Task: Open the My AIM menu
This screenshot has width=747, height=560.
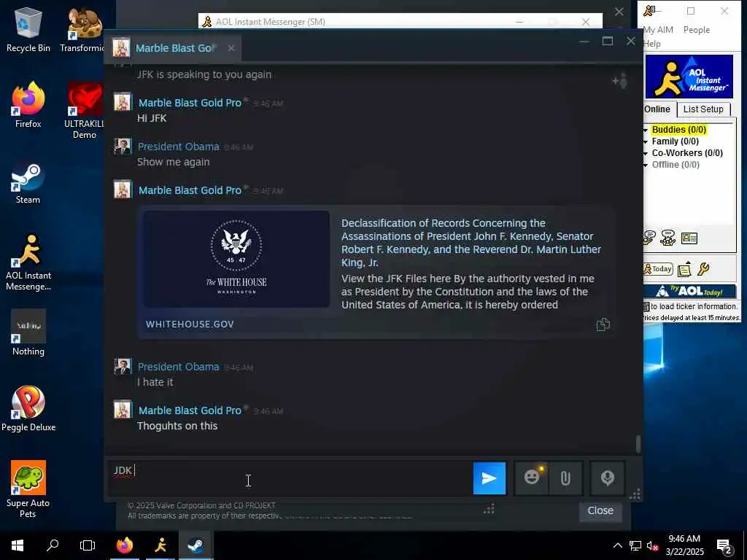Action: coord(658,29)
